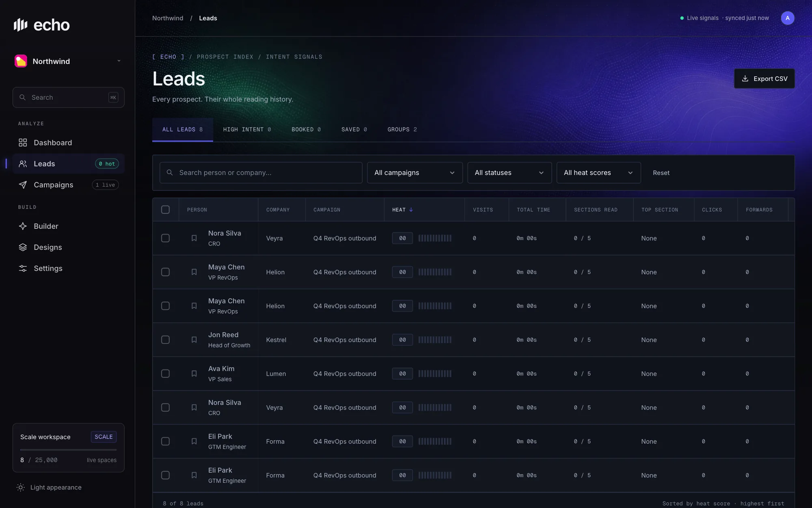Click the Builder sparkle icon
The image size is (812, 508).
[23, 226]
